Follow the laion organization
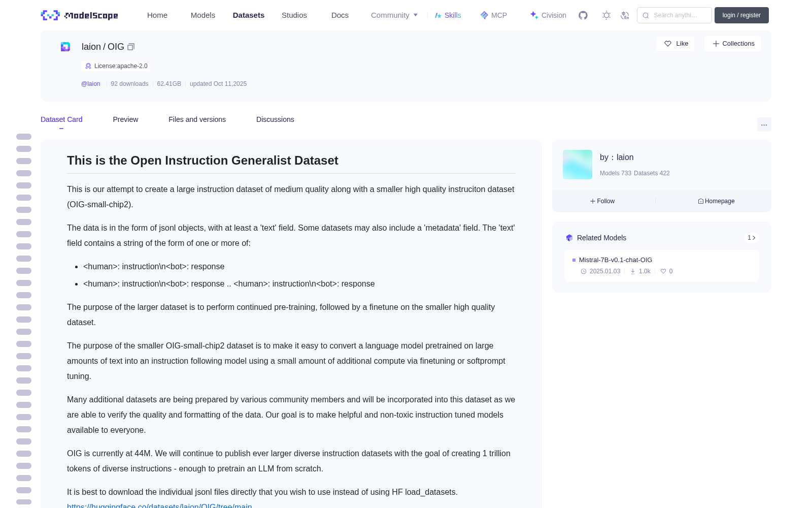 pyautogui.click(x=602, y=201)
